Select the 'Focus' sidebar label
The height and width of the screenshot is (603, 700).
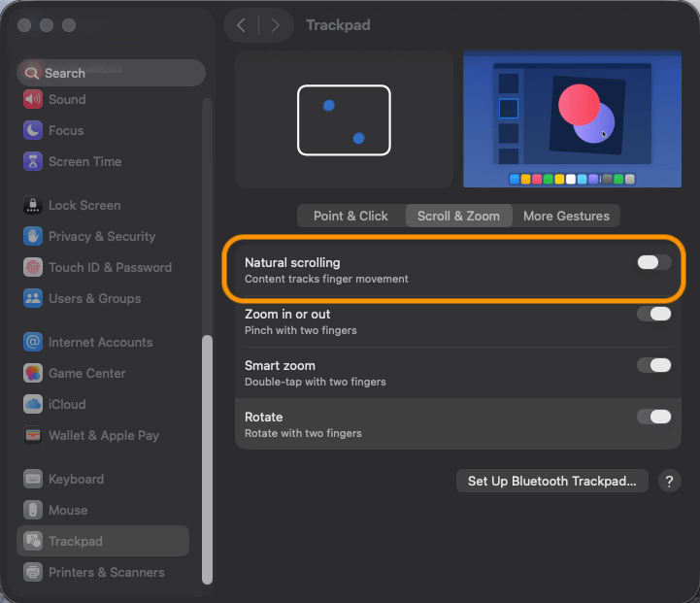[66, 130]
